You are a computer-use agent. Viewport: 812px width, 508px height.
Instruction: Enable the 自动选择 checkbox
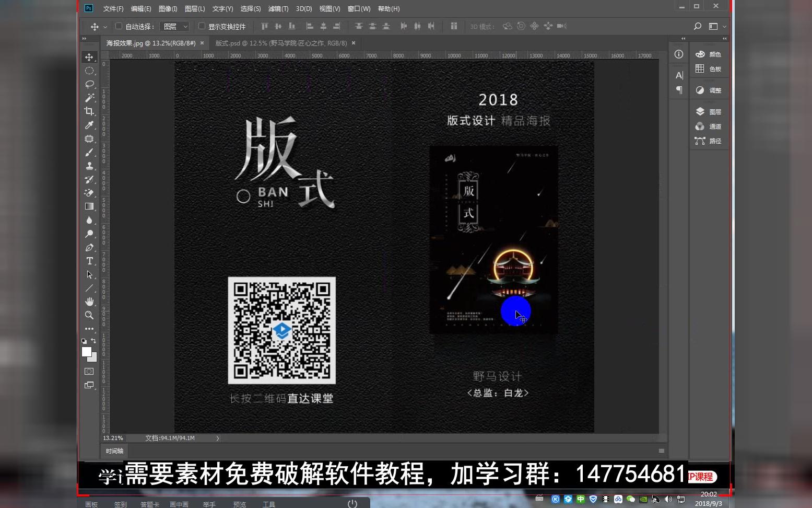119,26
